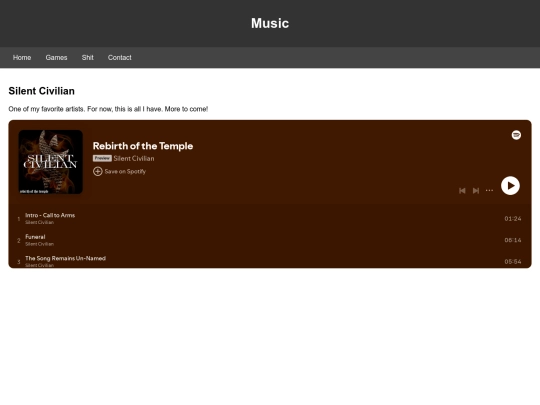Click the Save on Spotify label
Screen dimensions: 540x405
coord(125,171)
